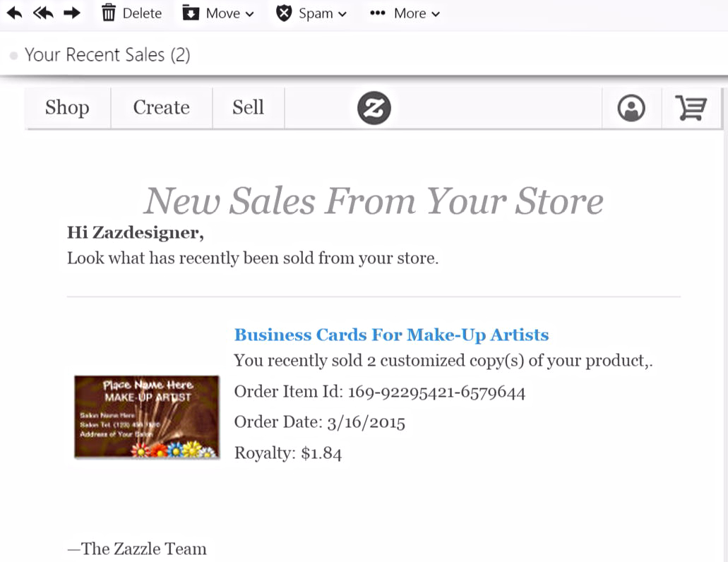The image size is (728, 562).
Task: Click the Move folder icon
Action: [191, 13]
